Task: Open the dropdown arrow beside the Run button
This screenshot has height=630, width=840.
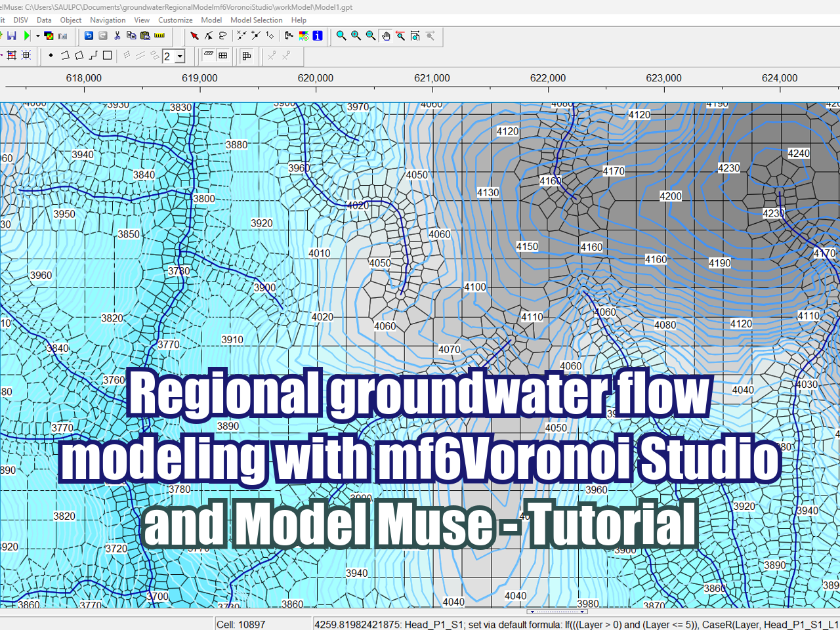Action: (37, 35)
